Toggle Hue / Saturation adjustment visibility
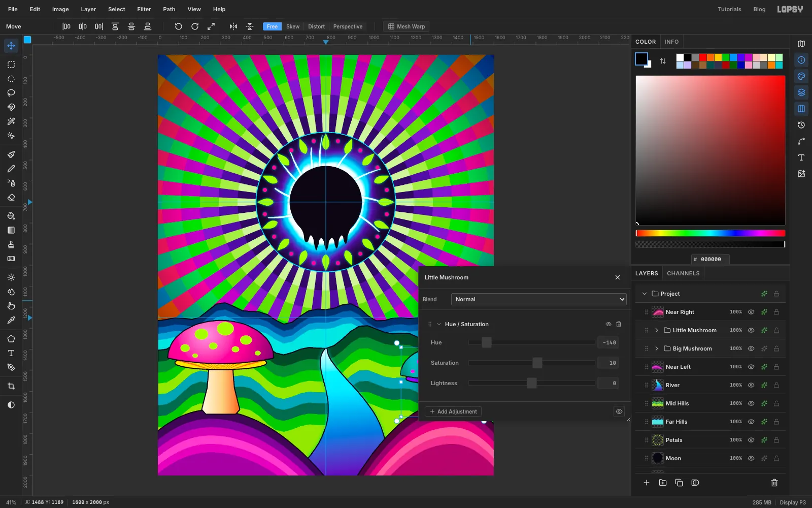 point(608,324)
